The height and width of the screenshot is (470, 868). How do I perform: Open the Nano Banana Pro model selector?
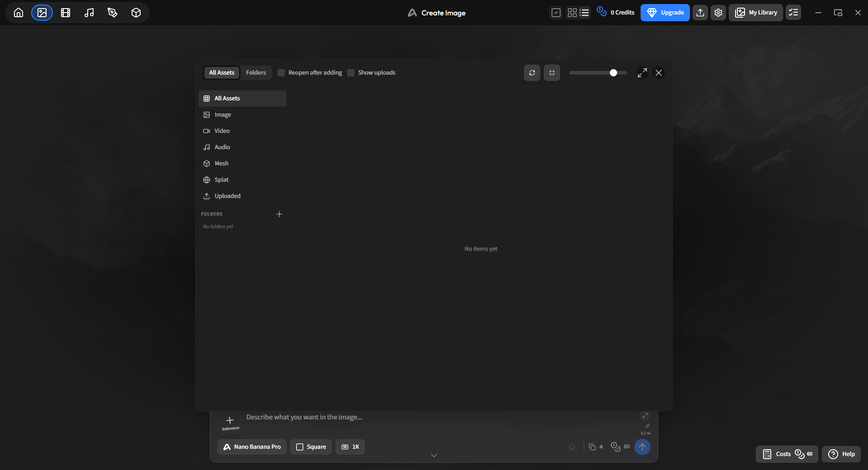point(252,447)
